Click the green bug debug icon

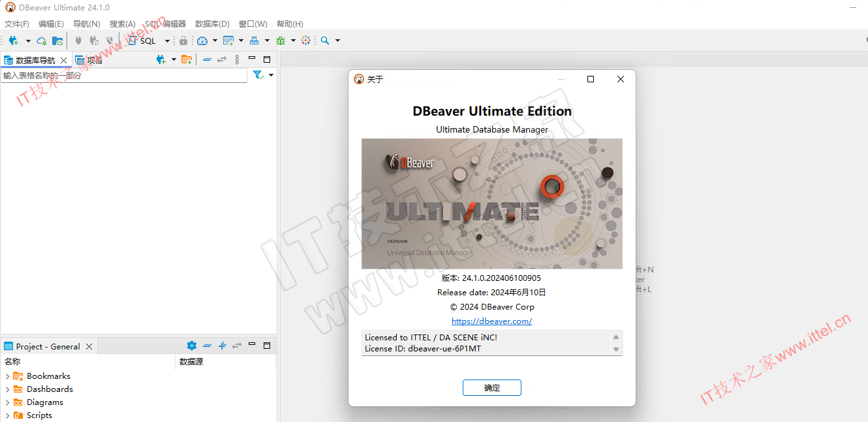click(x=281, y=41)
